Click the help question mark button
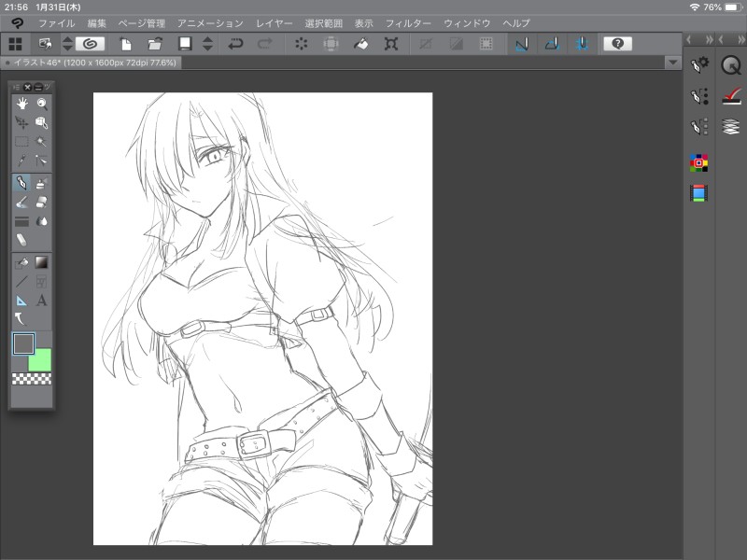This screenshot has height=560, width=747. 616,44
